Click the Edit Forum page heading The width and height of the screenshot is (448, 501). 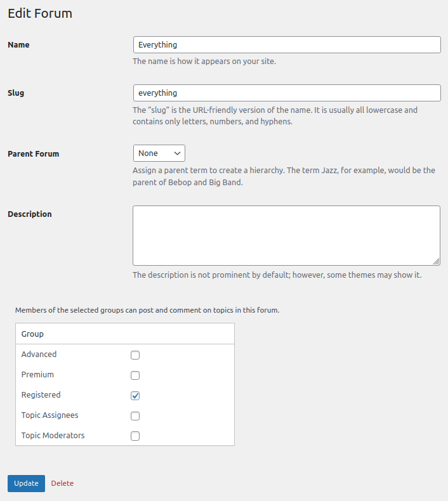tap(40, 13)
